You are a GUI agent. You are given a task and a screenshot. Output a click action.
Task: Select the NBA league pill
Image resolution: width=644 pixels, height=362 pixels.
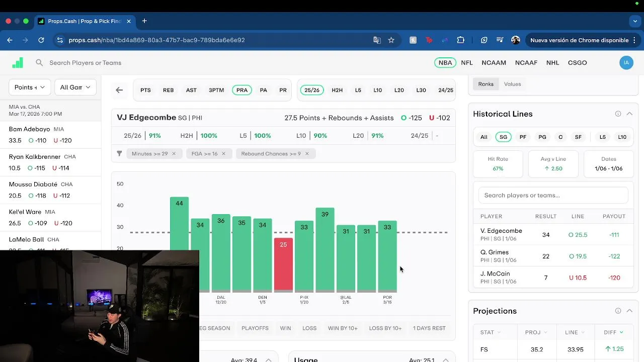click(445, 63)
